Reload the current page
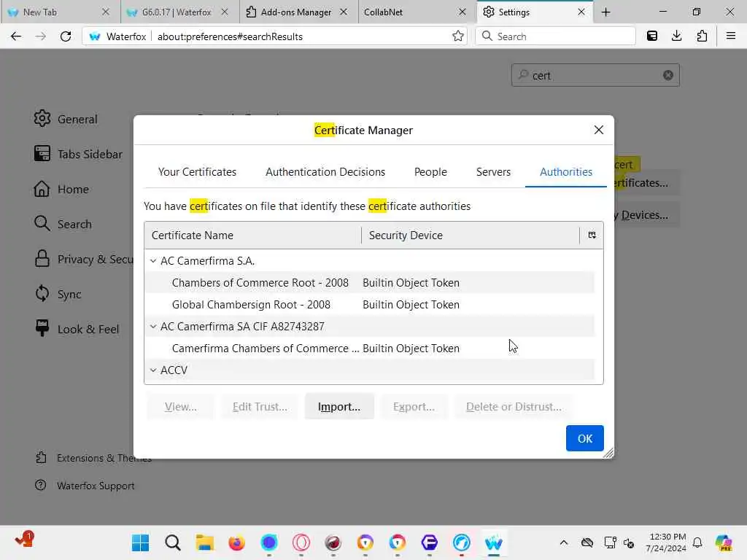The image size is (747, 560). tap(66, 36)
